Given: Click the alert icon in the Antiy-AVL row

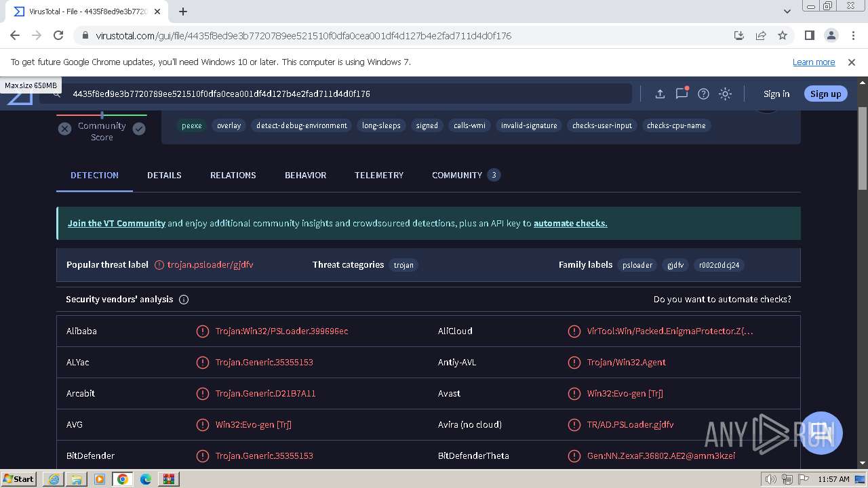Looking at the screenshot, I should pos(574,363).
